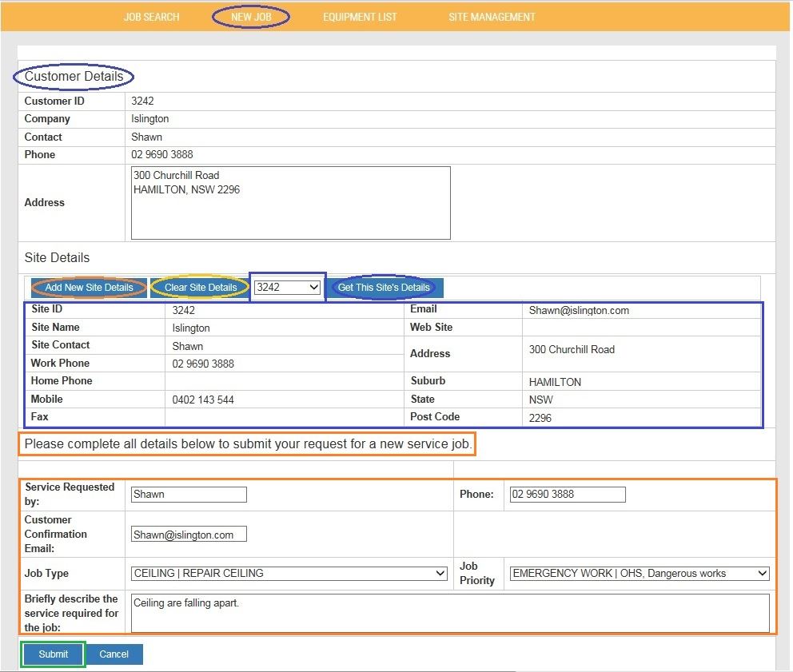The image size is (793, 672).
Task: Cancel the new job form
Action: [x=114, y=654]
